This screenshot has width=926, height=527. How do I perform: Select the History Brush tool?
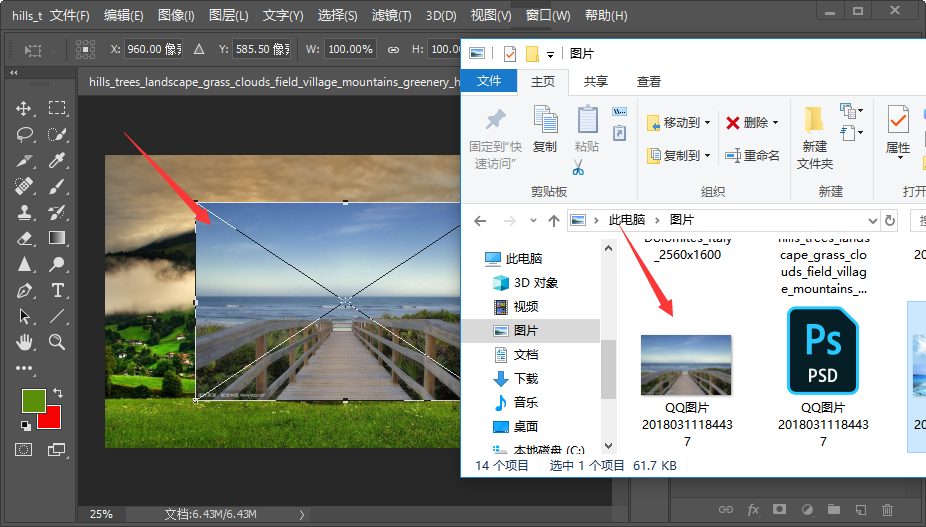tap(57, 212)
